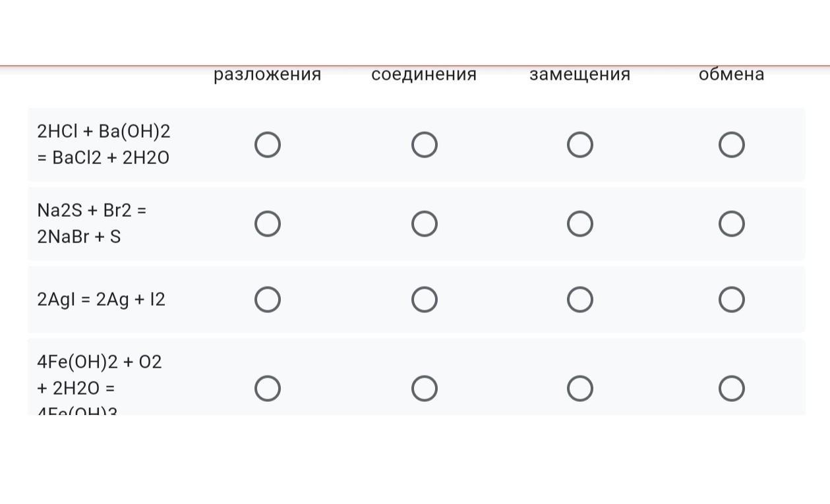
Task: Click the разложения column header
Action: point(268,74)
